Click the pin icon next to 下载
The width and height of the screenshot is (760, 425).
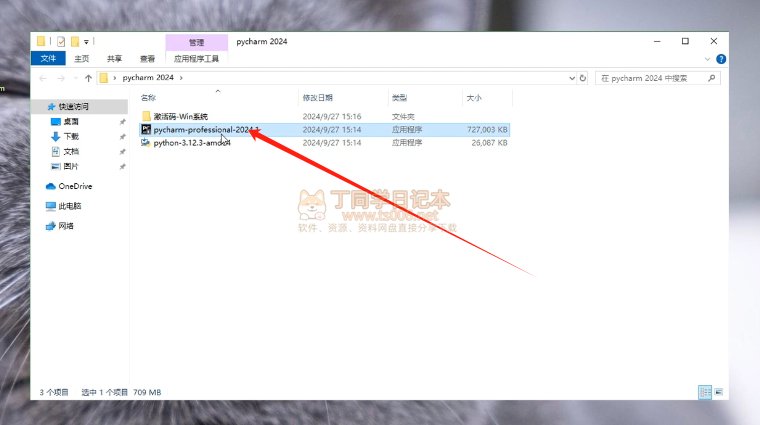123,137
